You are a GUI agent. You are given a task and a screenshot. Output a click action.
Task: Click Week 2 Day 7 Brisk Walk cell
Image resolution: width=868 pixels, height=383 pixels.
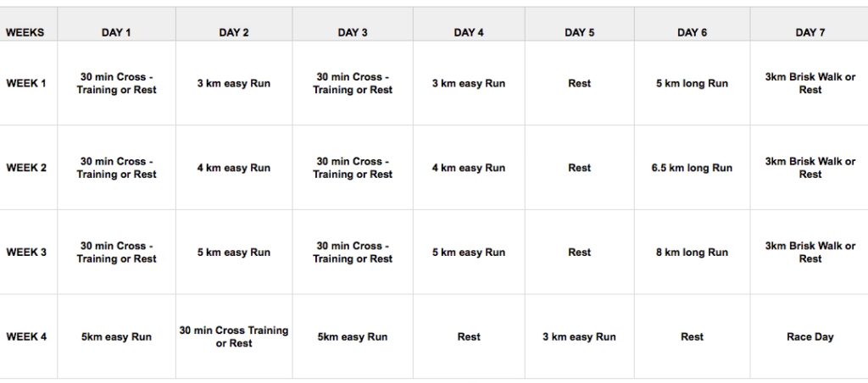(x=810, y=168)
